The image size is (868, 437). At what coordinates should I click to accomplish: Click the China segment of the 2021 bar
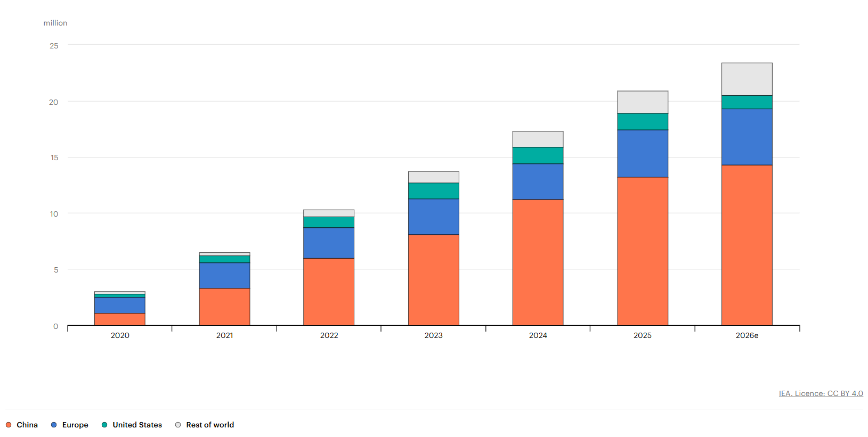224,307
